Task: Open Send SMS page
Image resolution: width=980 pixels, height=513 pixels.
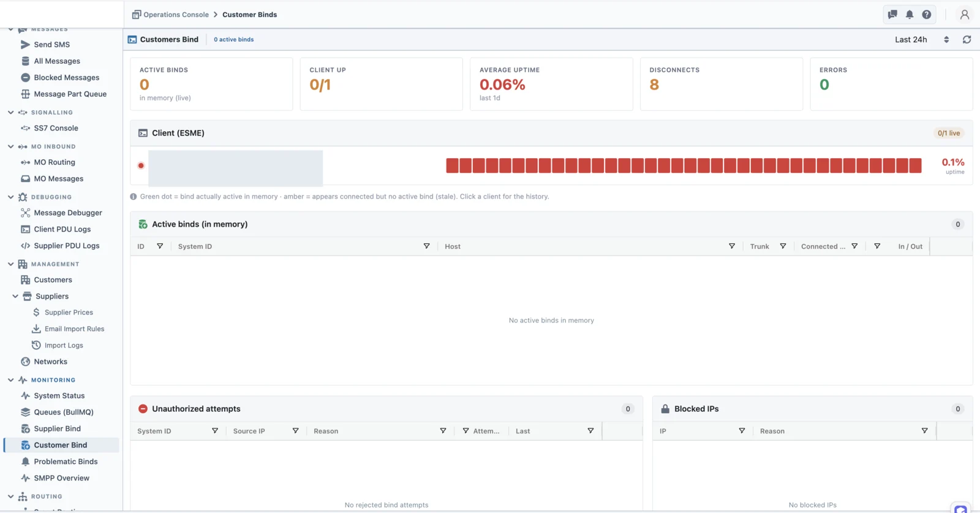Action: pos(51,45)
